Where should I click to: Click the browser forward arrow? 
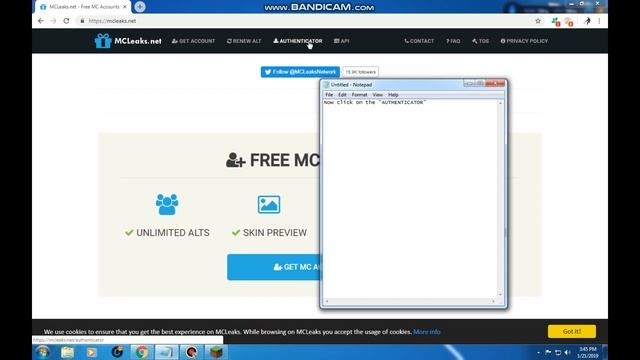(53, 21)
